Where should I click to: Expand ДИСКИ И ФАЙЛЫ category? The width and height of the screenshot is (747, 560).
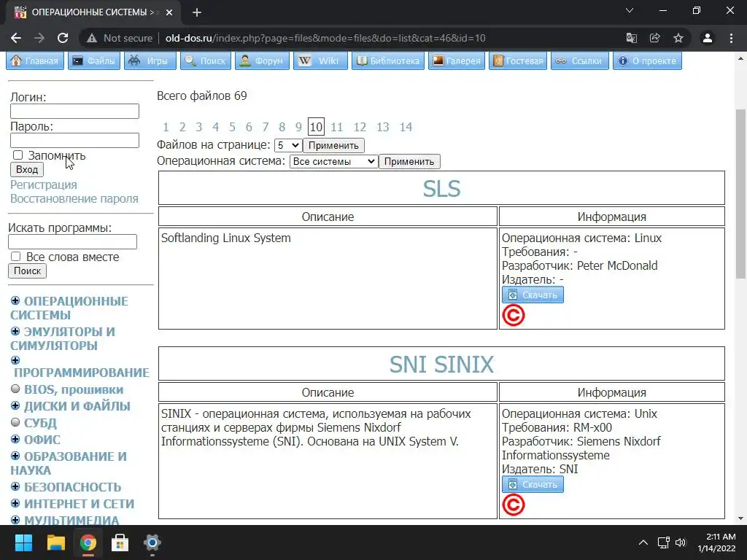pos(15,405)
